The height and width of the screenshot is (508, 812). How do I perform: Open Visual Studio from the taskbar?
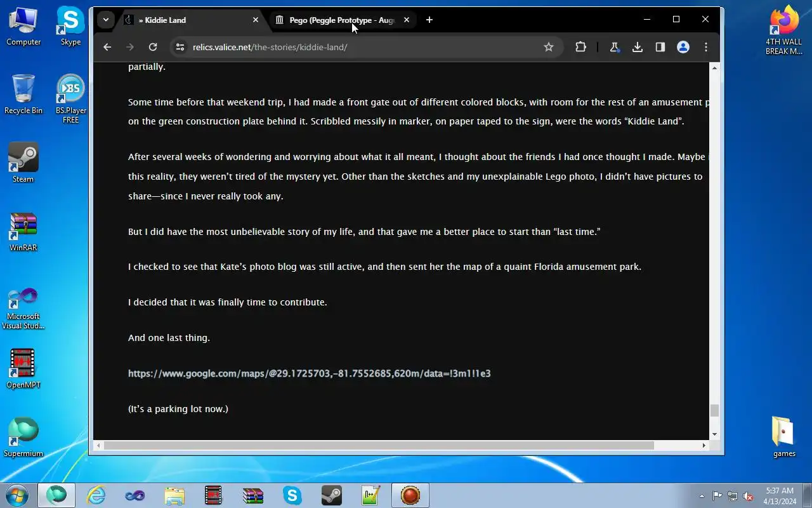[135, 495]
